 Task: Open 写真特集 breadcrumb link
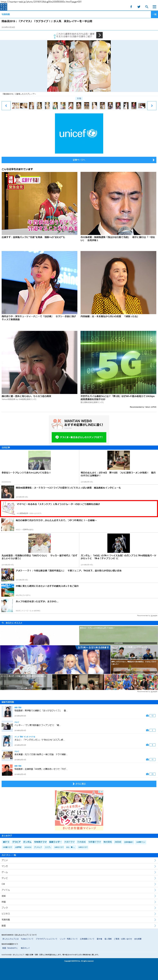click(x=6, y=14)
